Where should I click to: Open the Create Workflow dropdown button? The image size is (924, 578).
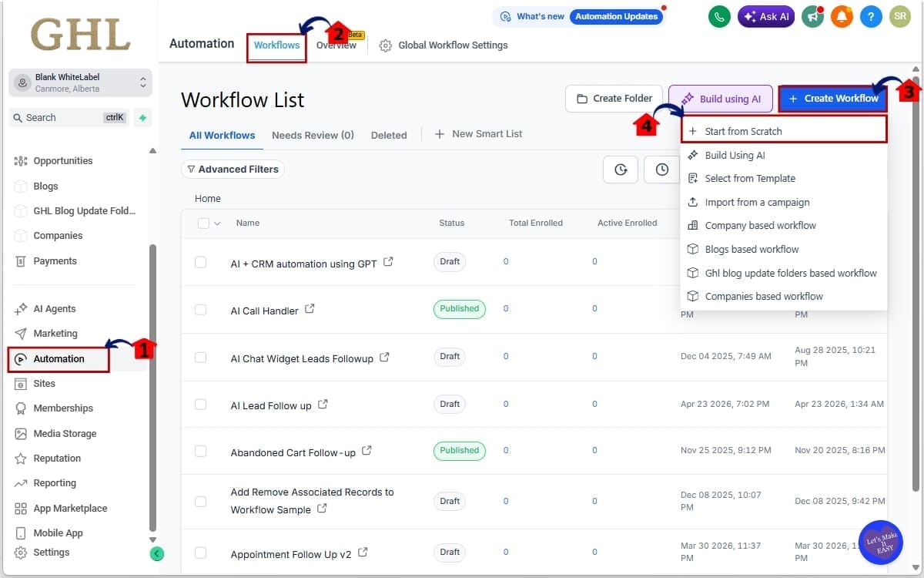(833, 99)
